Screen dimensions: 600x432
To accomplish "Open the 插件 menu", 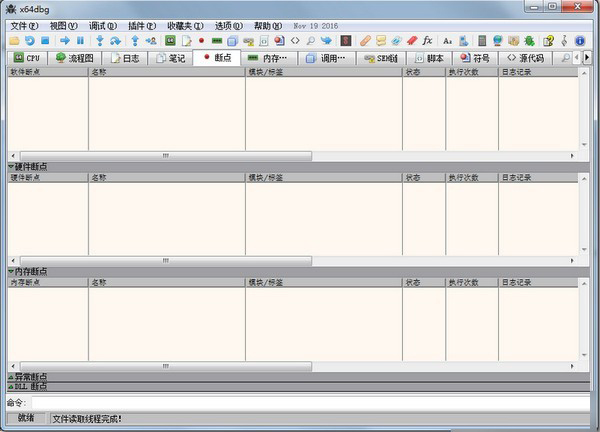I will click(x=141, y=25).
